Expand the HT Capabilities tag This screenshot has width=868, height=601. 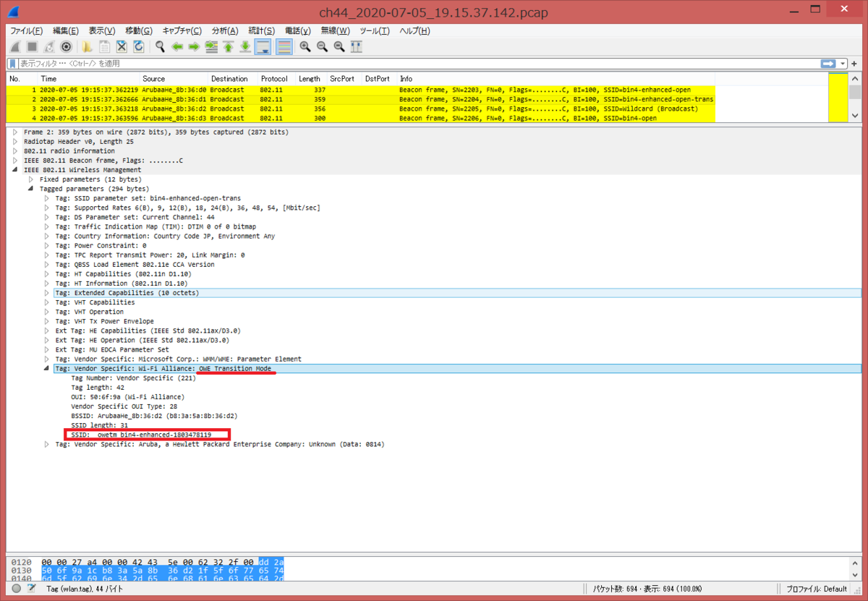point(46,273)
